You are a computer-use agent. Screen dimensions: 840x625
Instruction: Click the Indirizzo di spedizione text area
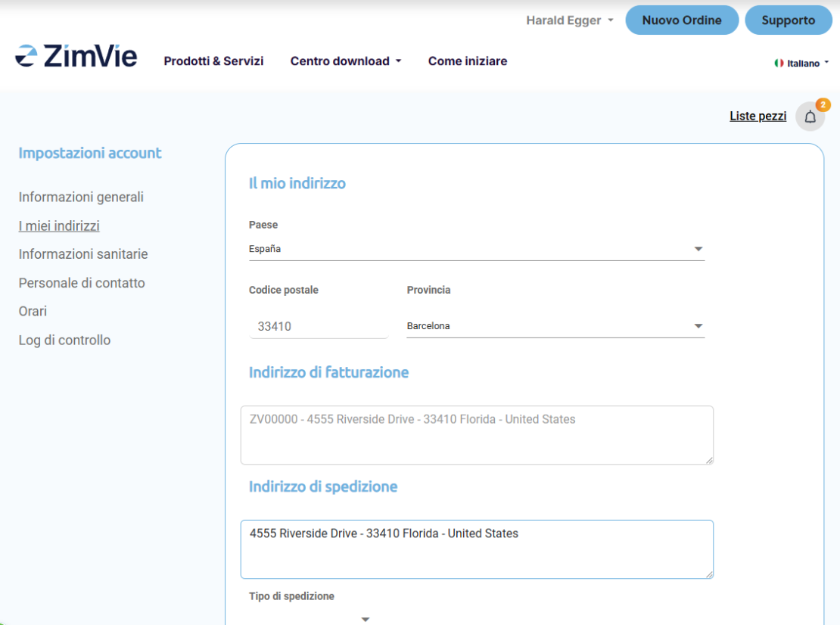click(477, 549)
